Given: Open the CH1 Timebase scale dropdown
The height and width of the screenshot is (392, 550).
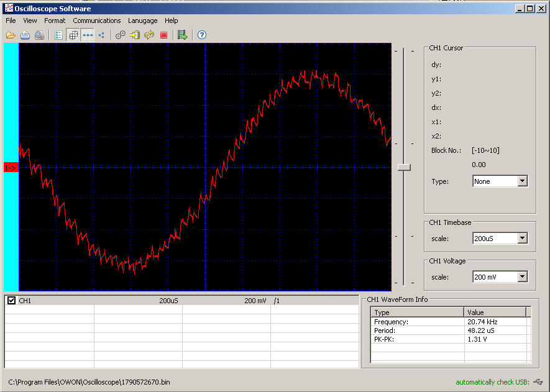Looking at the screenshot, I should coord(522,239).
